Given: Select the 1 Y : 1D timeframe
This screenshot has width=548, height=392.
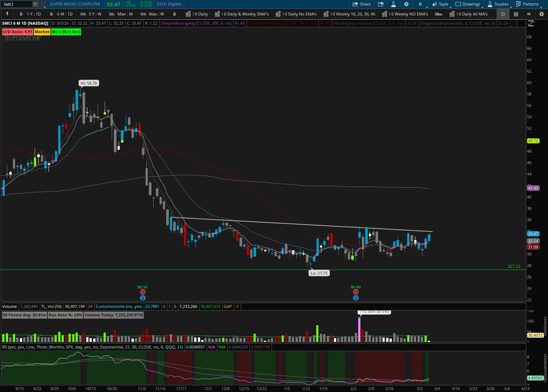Looking at the screenshot, I should tap(31, 14).
